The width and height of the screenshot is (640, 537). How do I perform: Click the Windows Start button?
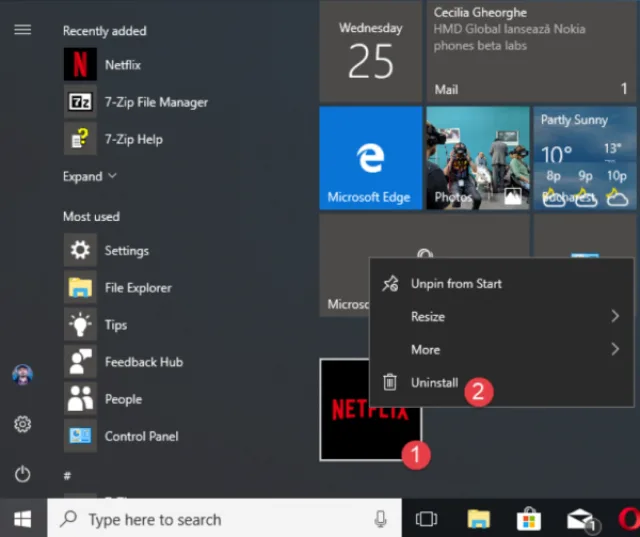(23, 519)
